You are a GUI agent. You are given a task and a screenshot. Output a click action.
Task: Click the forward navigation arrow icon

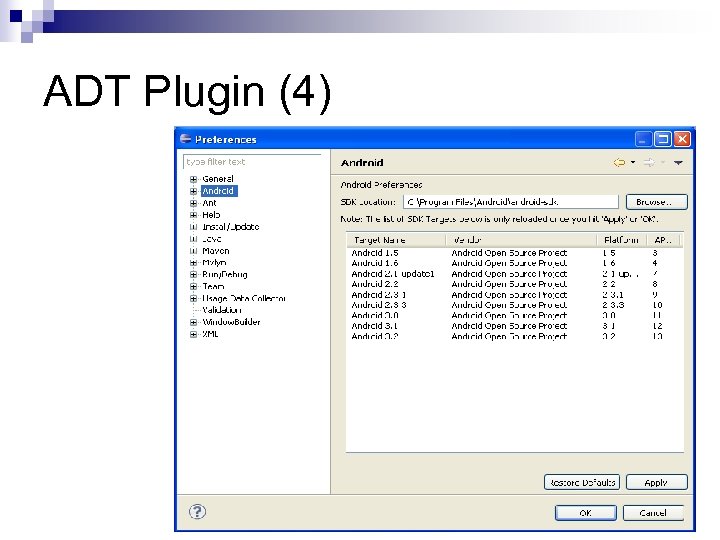point(649,162)
